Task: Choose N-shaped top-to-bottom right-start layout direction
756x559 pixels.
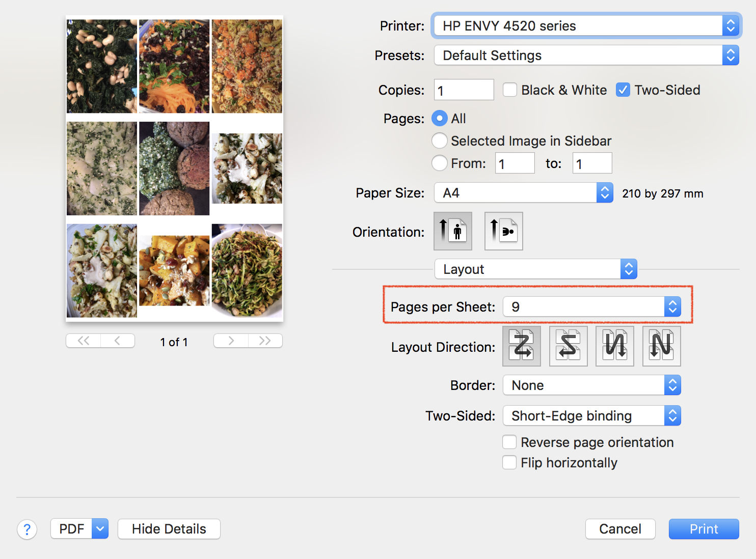Action: (x=662, y=346)
